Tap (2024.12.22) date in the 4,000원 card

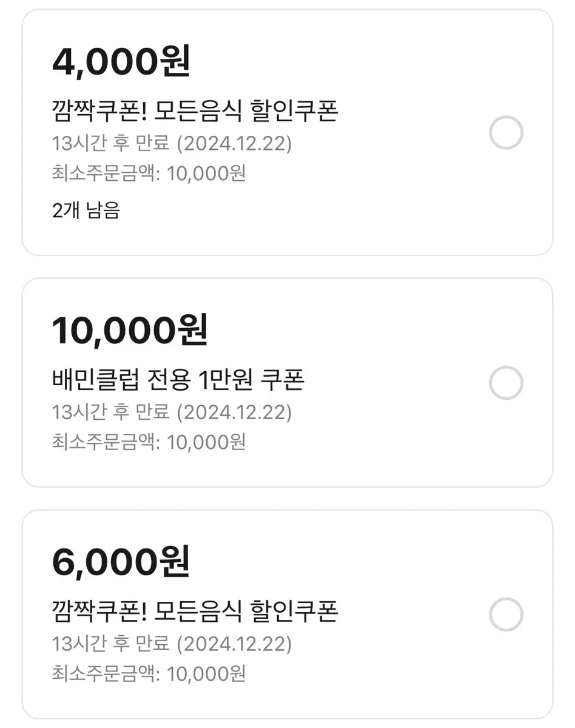tap(234, 144)
